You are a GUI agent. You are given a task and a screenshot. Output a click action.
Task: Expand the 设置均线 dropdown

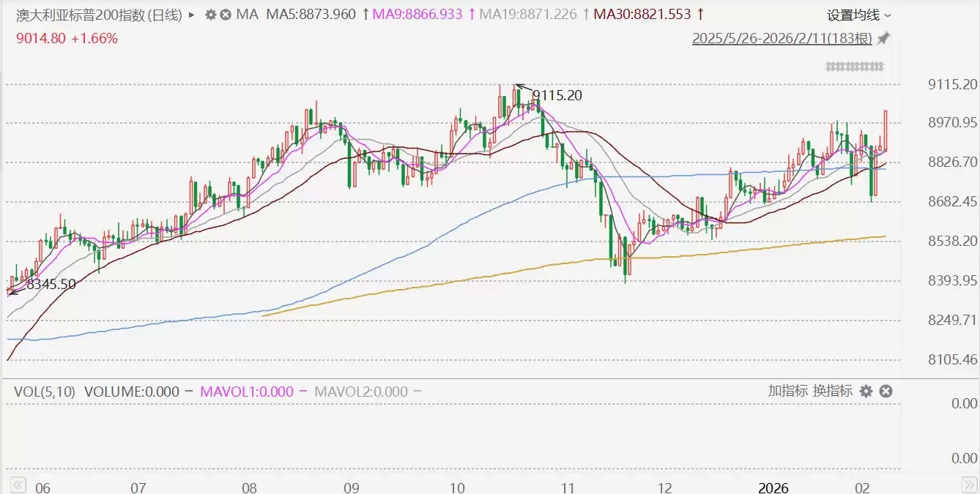click(x=859, y=15)
